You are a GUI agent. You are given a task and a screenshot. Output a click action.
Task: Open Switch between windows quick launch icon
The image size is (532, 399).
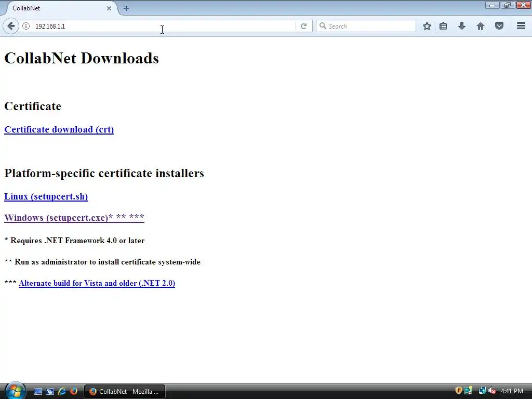[50, 392]
